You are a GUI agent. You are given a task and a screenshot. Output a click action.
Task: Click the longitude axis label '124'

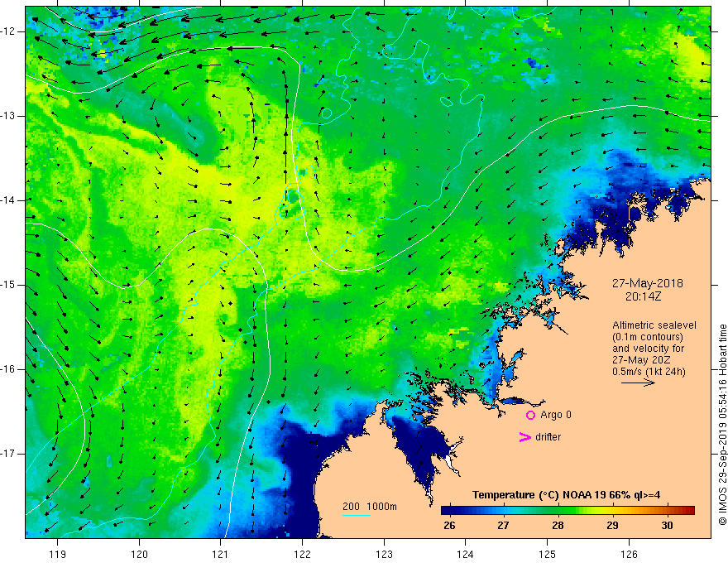click(466, 554)
